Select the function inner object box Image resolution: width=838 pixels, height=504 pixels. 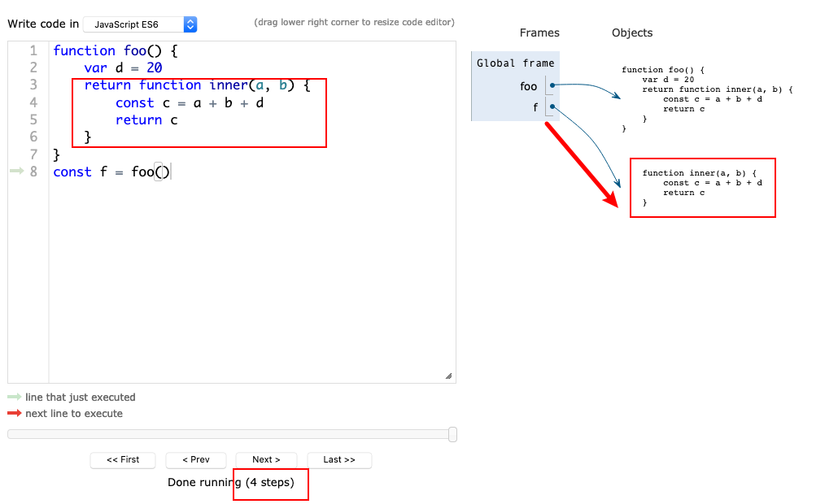pyautogui.click(x=702, y=188)
